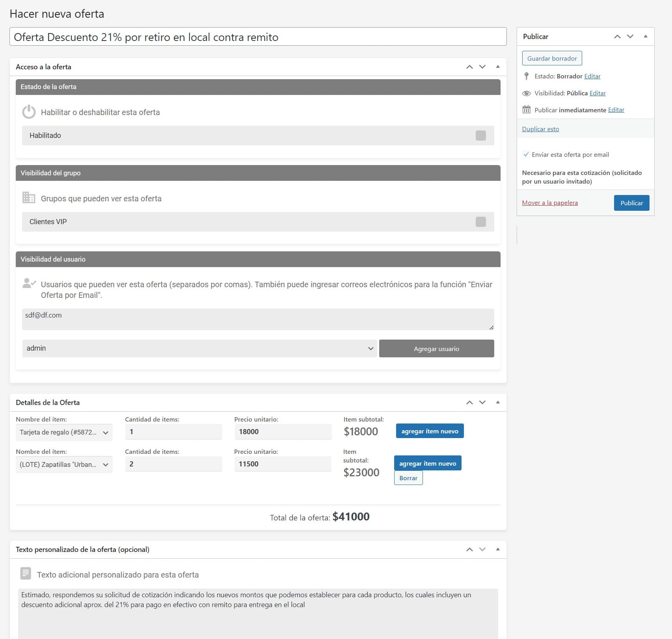This screenshot has width=672, height=639.
Task: Collapse the Detalles de la Oferta panel
Action: point(498,402)
